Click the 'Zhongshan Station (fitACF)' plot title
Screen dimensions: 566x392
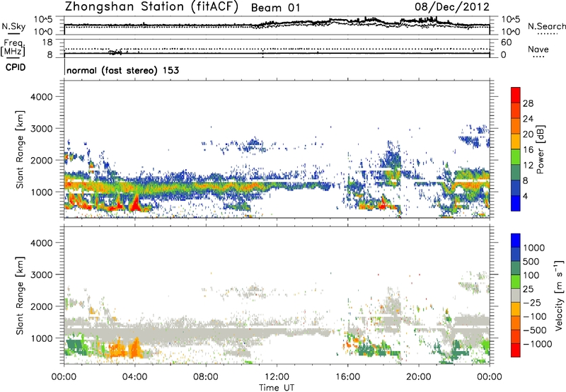(151, 7)
